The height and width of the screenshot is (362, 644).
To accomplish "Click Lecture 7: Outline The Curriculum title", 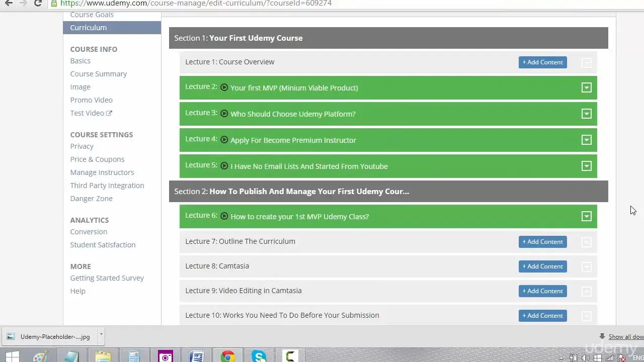I will (240, 241).
